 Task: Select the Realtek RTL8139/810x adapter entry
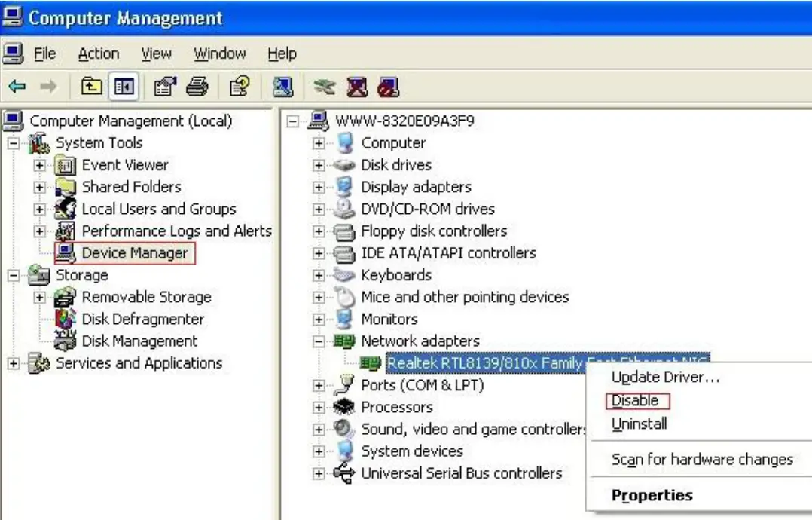(x=548, y=363)
